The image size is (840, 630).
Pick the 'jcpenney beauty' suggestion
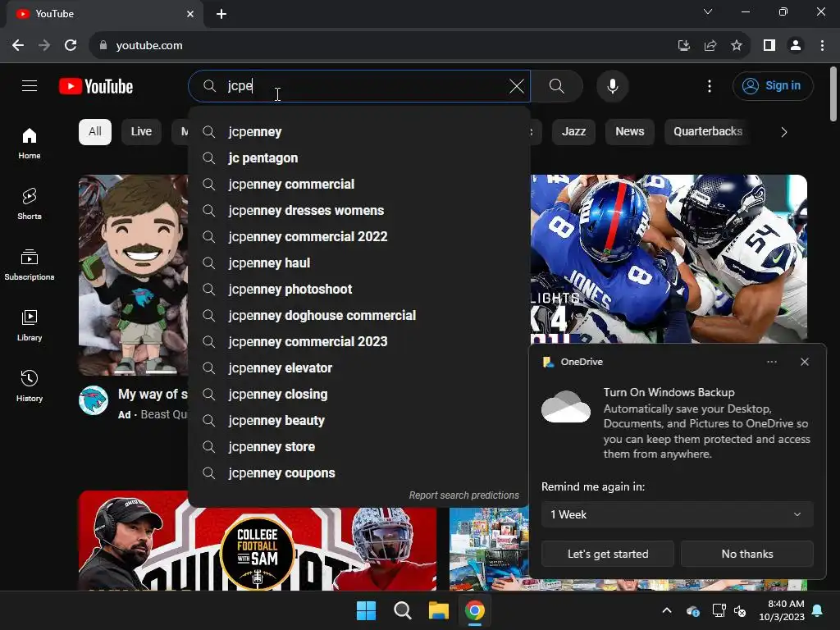359,421
